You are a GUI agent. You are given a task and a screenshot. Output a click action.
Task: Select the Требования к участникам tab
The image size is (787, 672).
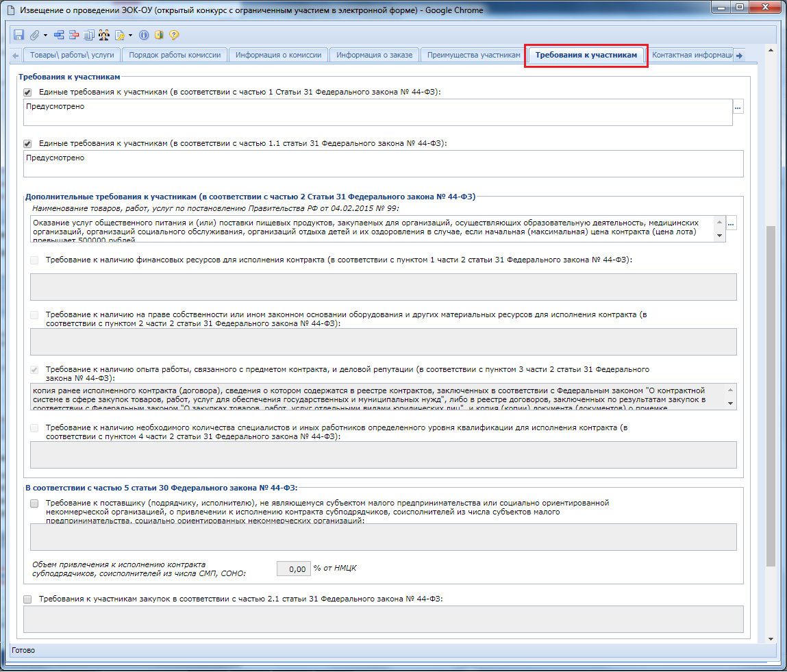click(x=586, y=55)
